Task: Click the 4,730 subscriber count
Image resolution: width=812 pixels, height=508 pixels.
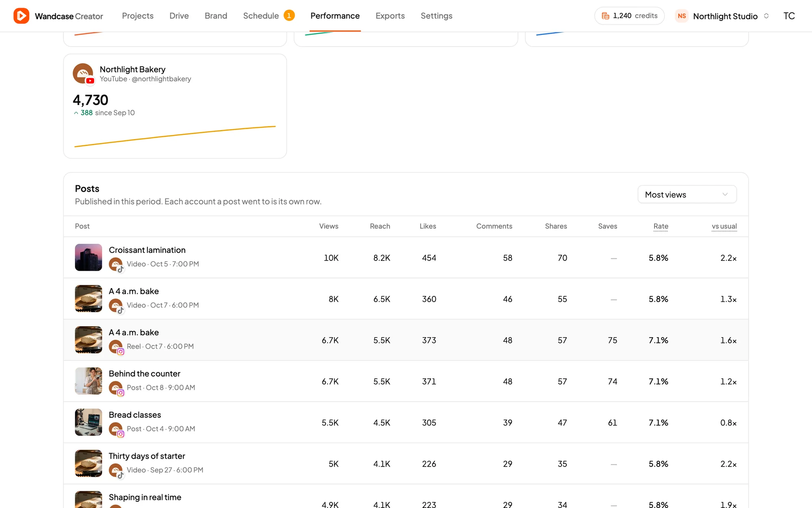Action: (91, 100)
